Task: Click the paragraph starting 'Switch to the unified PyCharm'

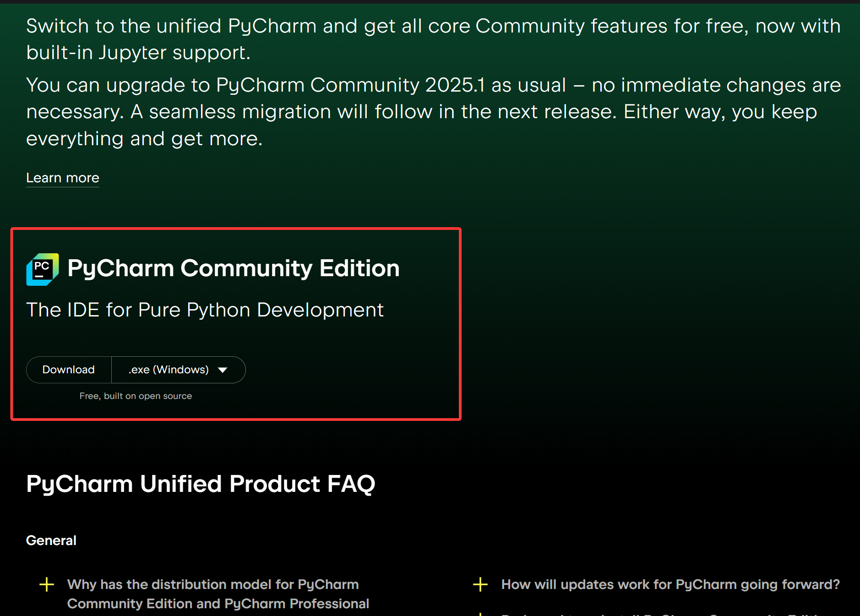Action: coord(434,39)
